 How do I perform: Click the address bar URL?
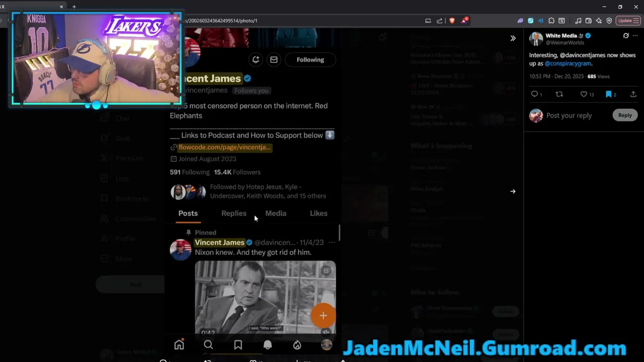(x=221, y=21)
